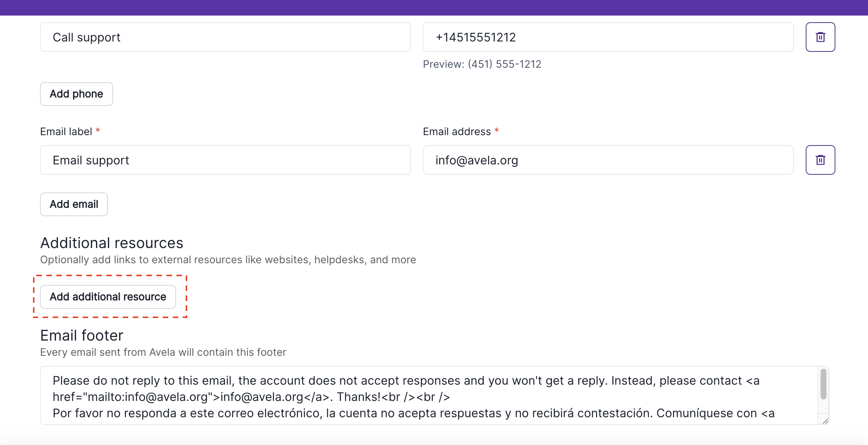Remove the info@avela.org email entry

click(x=820, y=160)
